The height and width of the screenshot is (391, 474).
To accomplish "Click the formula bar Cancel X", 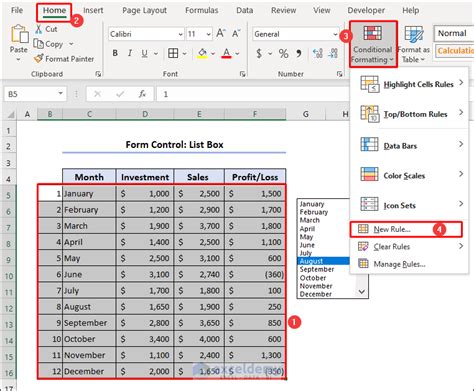I will [97, 94].
